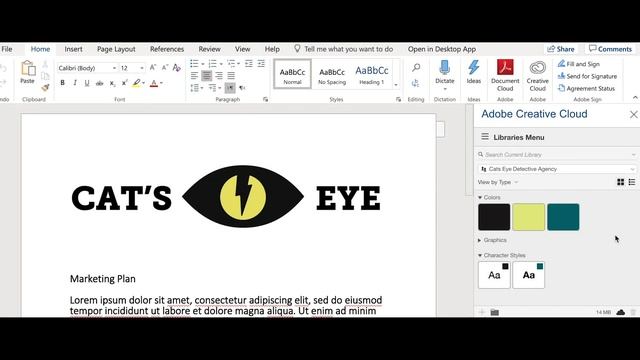Screen dimensions: 640x360
Task: Apply the No Spacing style
Action: click(x=332, y=74)
